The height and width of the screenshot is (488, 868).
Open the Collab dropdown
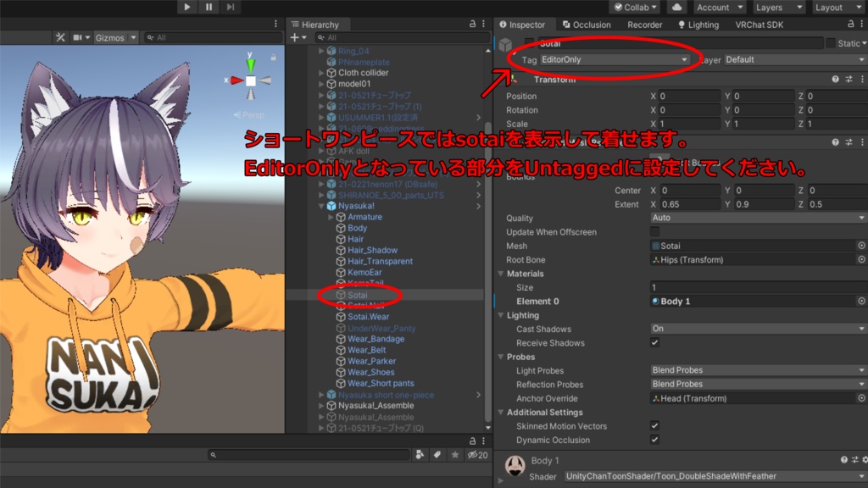coord(636,7)
